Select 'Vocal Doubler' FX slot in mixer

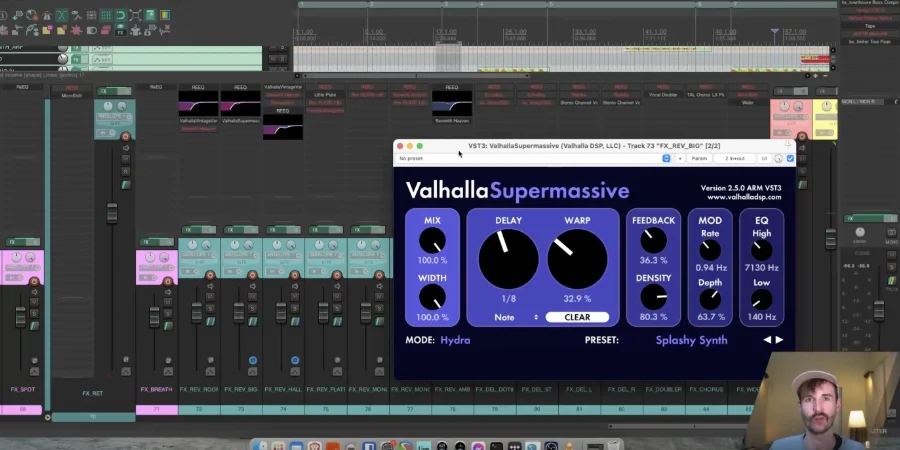tap(663, 95)
